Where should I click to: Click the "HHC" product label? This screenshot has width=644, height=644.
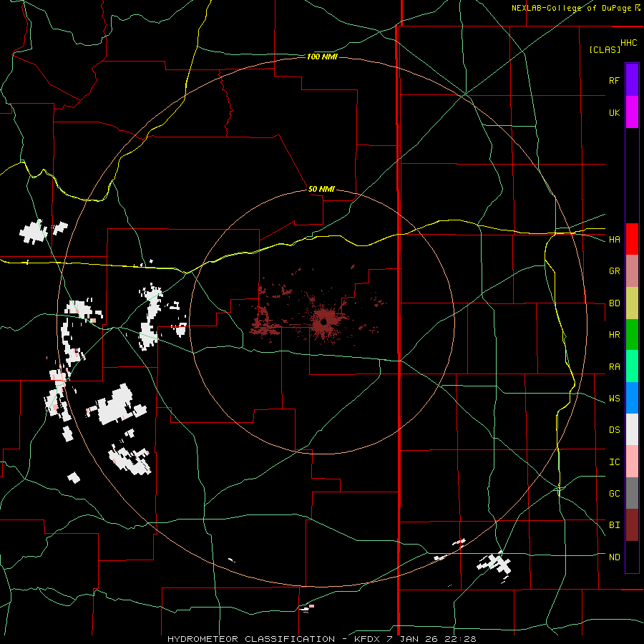(629, 43)
